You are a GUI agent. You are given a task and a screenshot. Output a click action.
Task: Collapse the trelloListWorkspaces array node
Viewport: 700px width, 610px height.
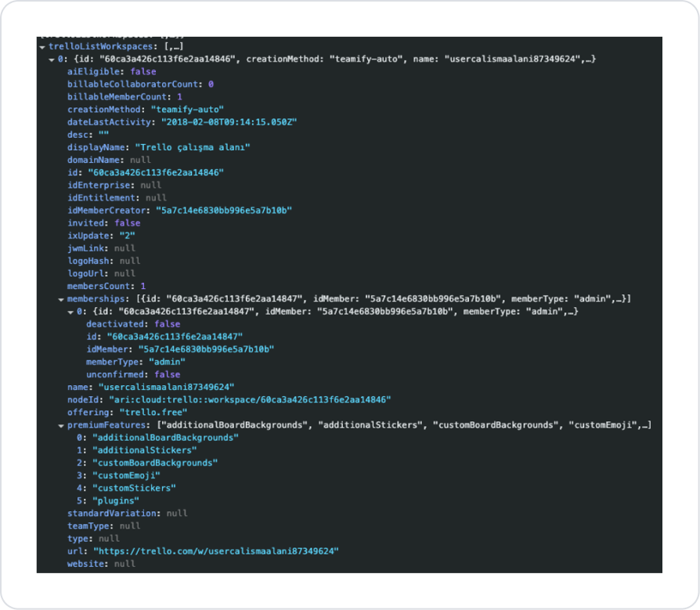point(42,47)
